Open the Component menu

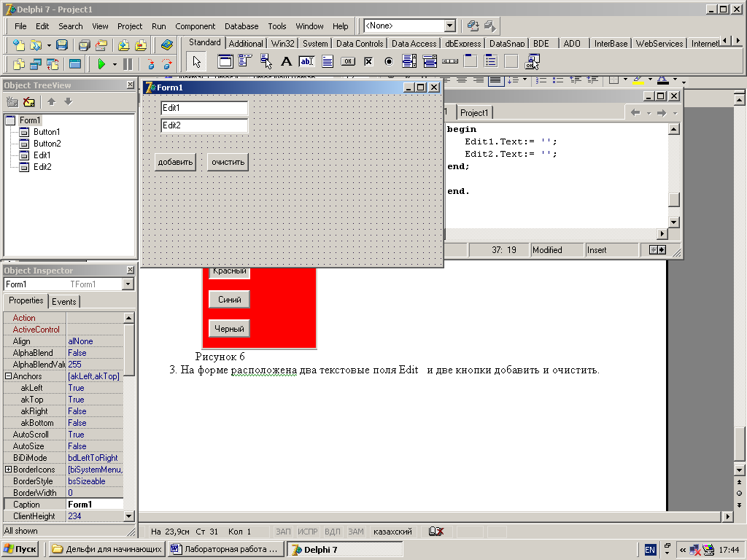[195, 26]
